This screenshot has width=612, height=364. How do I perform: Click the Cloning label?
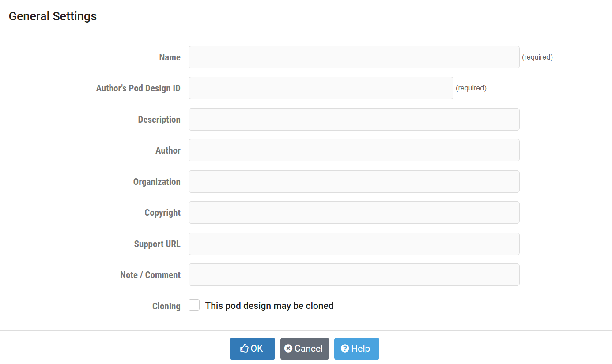tap(166, 306)
